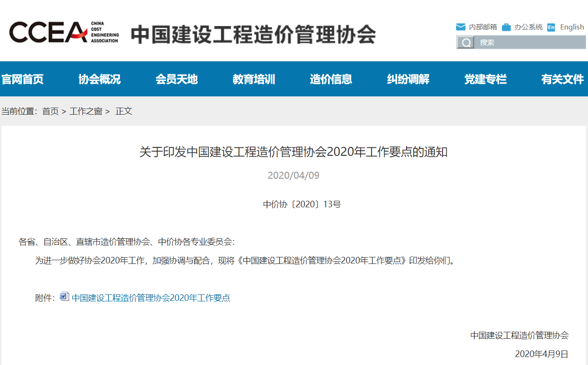Viewport: 588px width, 365px height.
Task: Click the signature 中国建设工程造价管理协会 at the bottom
Action: point(520,335)
